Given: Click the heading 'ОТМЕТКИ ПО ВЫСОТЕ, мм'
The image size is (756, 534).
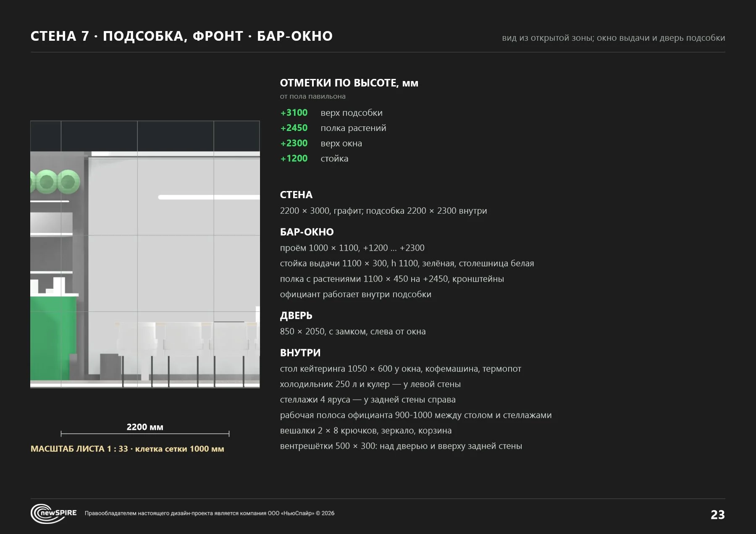Looking at the screenshot, I should tap(349, 83).
